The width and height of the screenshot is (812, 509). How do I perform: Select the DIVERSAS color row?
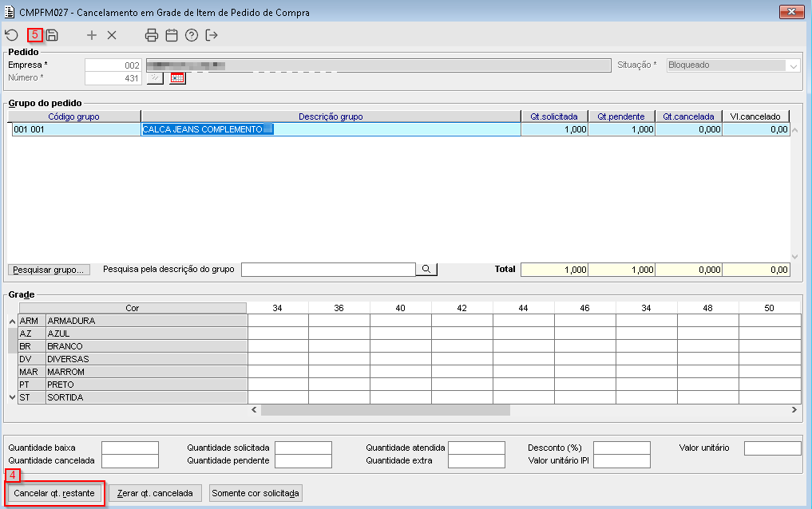coord(133,359)
